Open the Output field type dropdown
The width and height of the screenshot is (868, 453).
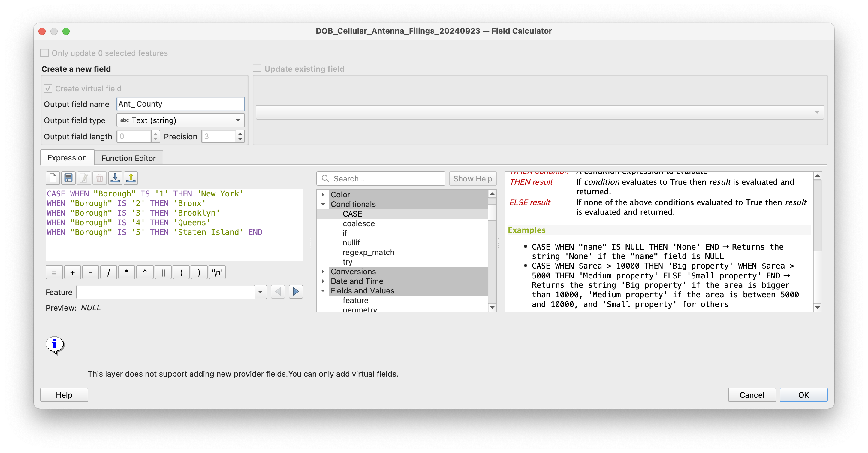pyautogui.click(x=180, y=120)
